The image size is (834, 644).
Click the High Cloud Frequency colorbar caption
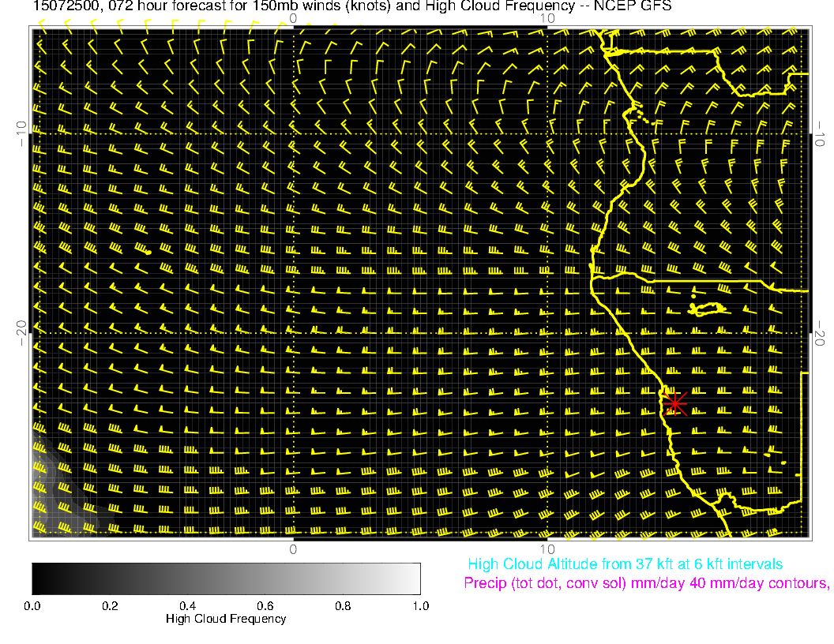[x=226, y=619]
